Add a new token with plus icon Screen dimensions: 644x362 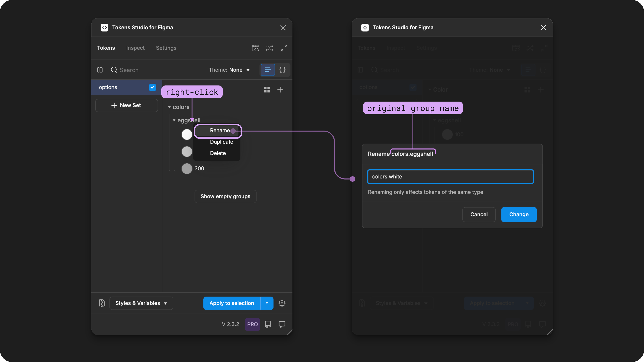click(280, 89)
